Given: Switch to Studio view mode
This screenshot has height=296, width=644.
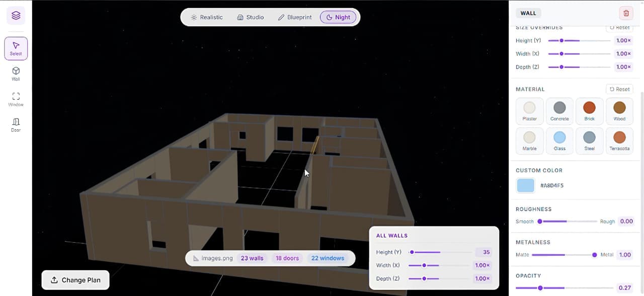Looking at the screenshot, I should [250, 17].
